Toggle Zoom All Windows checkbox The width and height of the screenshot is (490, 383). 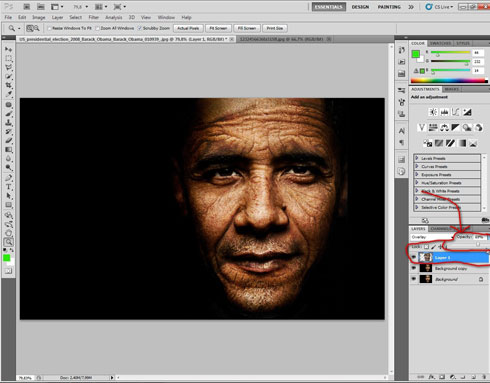[x=98, y=28]
